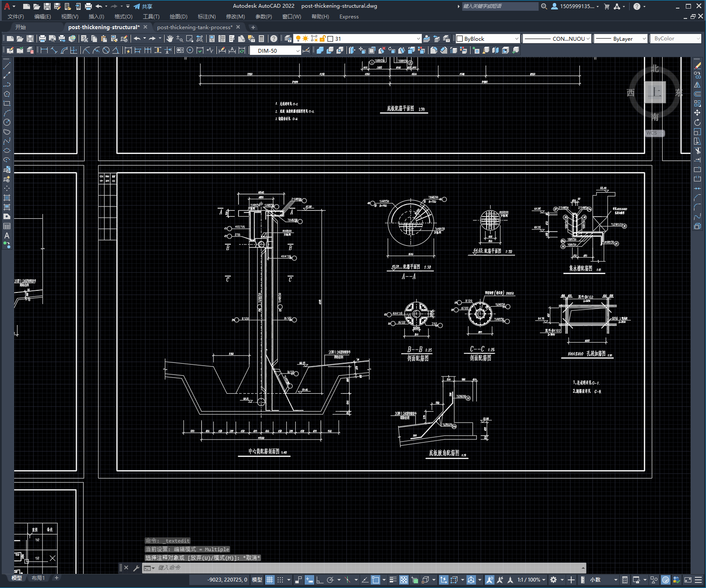Switch to the 开始 tab
Image resolution: width=706 pixels, height=588 pixels.
pyautogui.click(x=21, y=27)
